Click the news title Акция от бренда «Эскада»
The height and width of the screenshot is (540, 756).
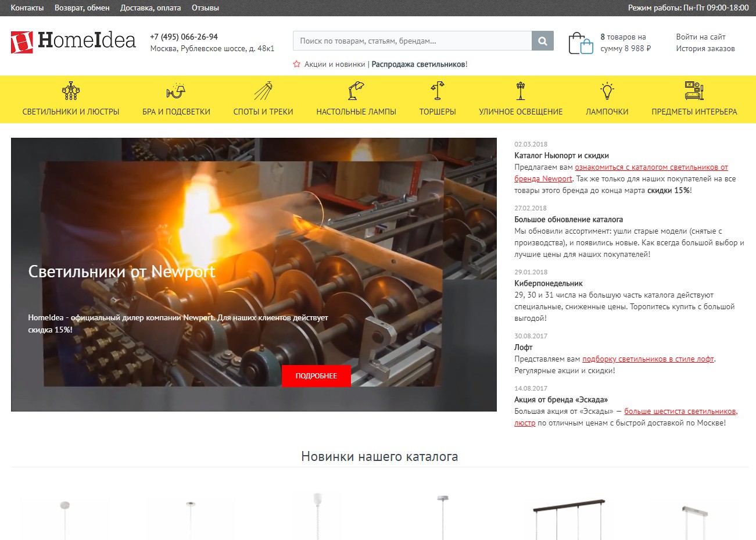[x=561, y=400]
